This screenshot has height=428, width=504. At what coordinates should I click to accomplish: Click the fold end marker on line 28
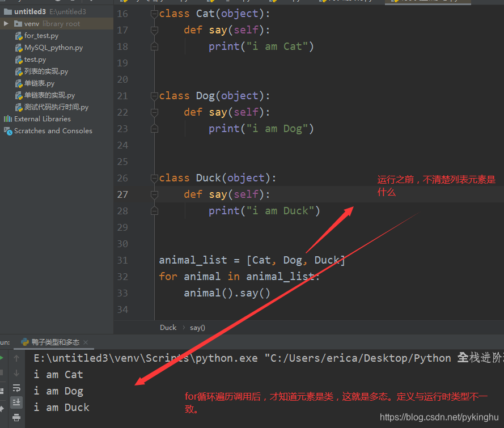[154, 211]
